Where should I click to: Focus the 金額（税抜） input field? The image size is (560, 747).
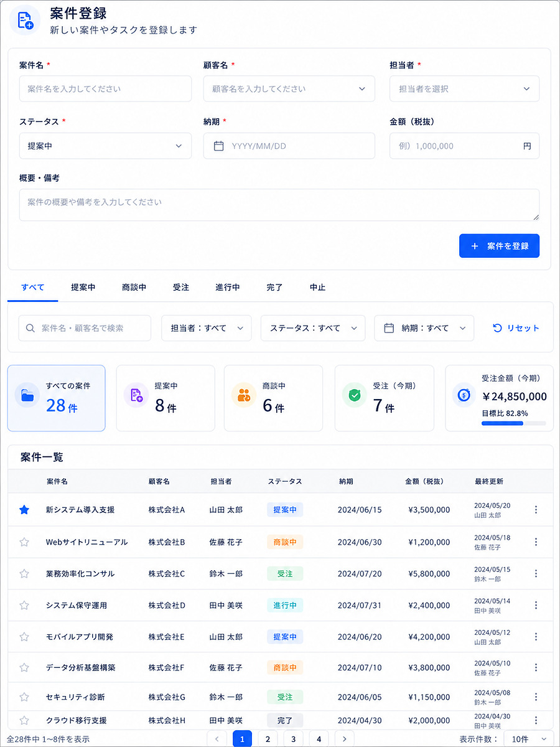(464, 146)
